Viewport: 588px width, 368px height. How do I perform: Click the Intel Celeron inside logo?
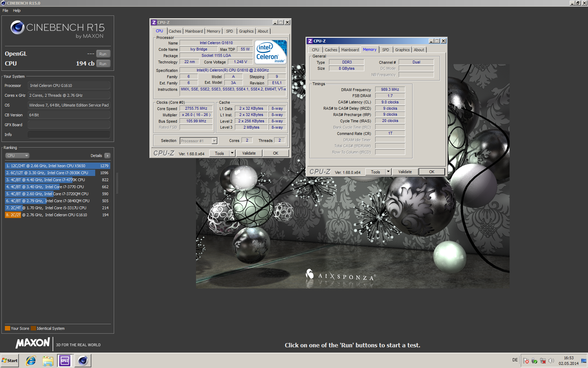point(271,52)
